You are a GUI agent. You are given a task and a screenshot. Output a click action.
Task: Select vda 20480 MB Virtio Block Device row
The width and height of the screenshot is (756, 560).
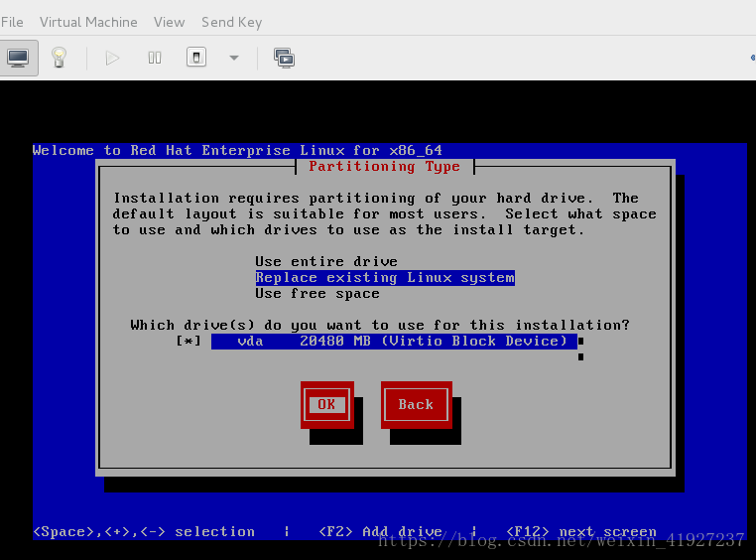pyautogui.click(x=394, y=342)
